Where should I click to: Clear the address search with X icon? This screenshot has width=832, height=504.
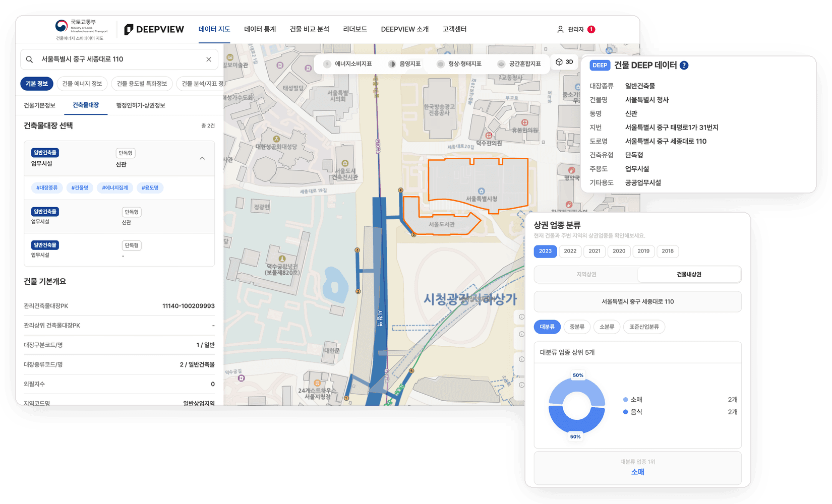(x=209, y=59)
